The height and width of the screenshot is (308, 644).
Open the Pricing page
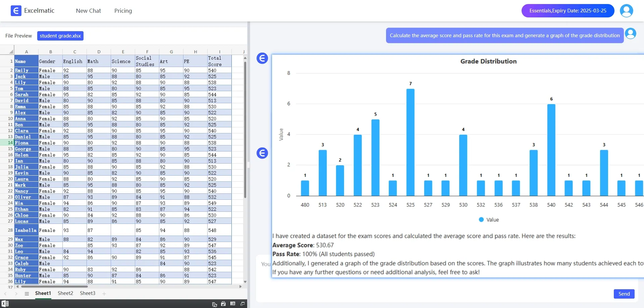pyautogui.click(x=123, y=11)
